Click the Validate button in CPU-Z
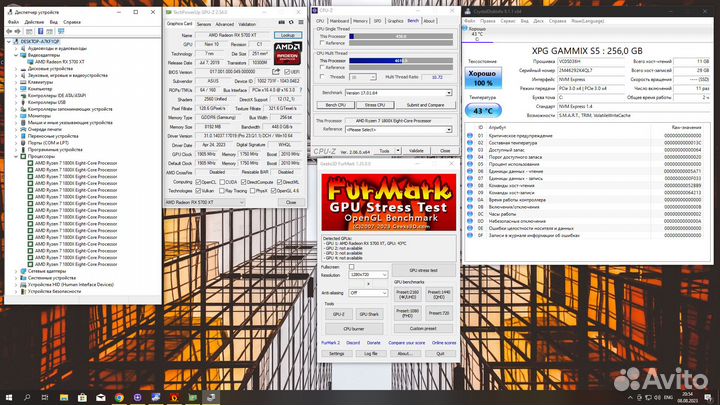 coord(416,151)
